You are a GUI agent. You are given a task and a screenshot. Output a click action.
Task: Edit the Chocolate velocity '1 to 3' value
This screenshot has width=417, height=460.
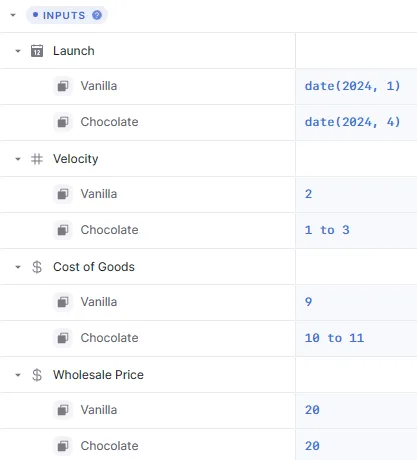tap(356, 230)
